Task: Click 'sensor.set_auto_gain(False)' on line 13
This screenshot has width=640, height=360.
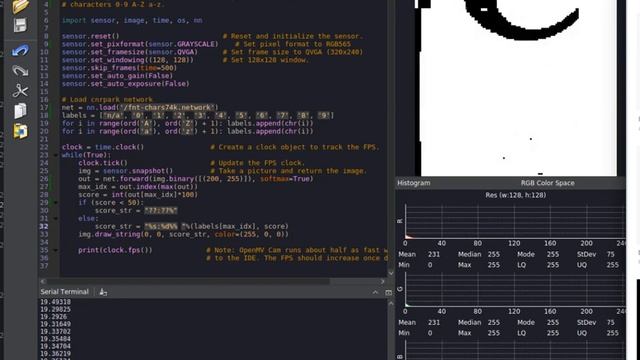Action: (118, 76)
